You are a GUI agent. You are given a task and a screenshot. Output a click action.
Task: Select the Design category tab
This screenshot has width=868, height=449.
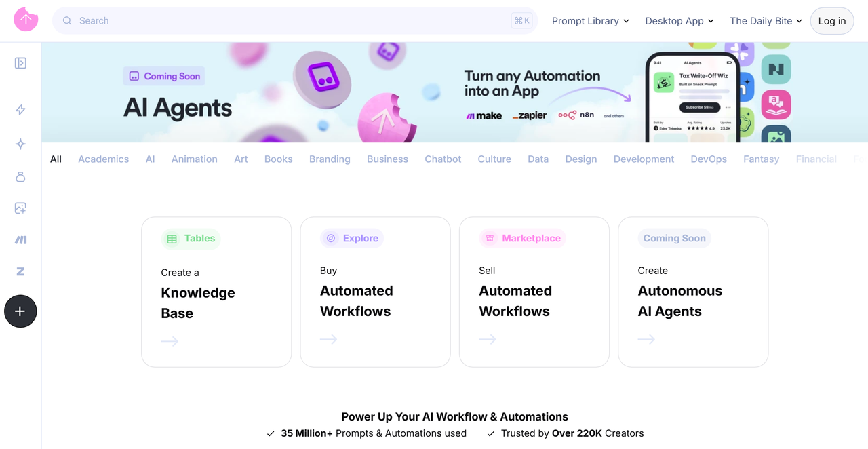(581, 159)
